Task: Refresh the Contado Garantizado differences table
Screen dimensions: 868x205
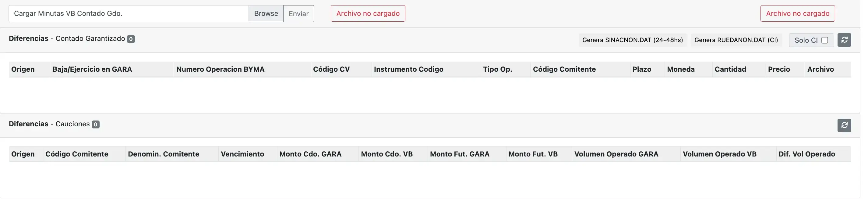Action: [844, 40]
